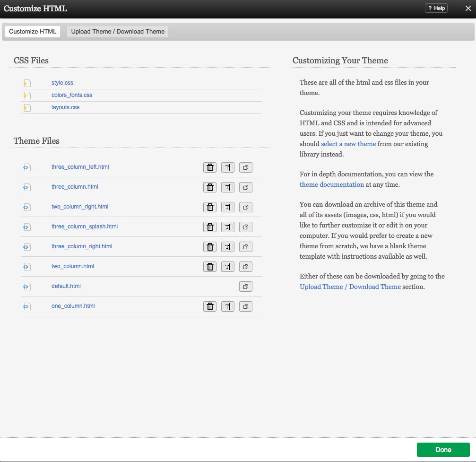
Task: Duplicate two_column.html with copy icon
Action: (246, 267)
